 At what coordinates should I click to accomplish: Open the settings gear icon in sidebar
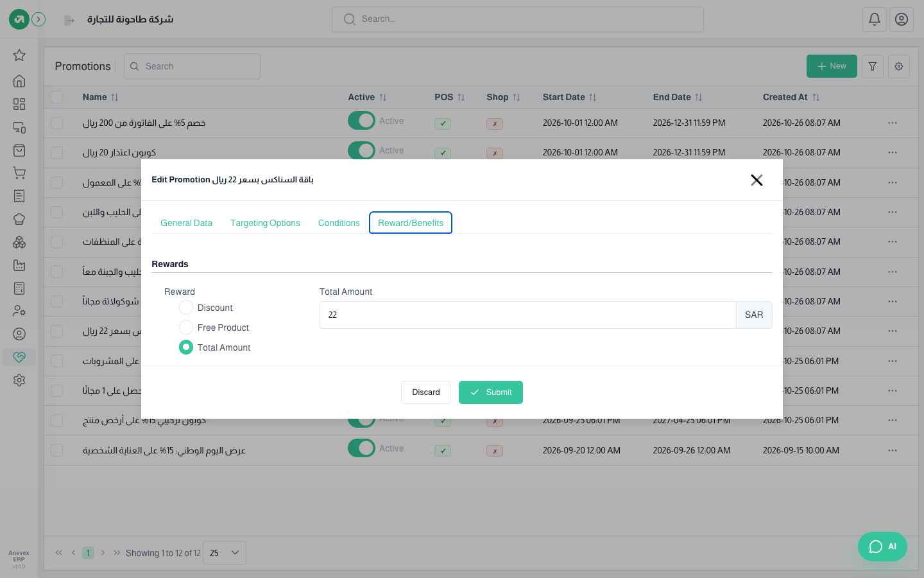click(x=19, y=380)
